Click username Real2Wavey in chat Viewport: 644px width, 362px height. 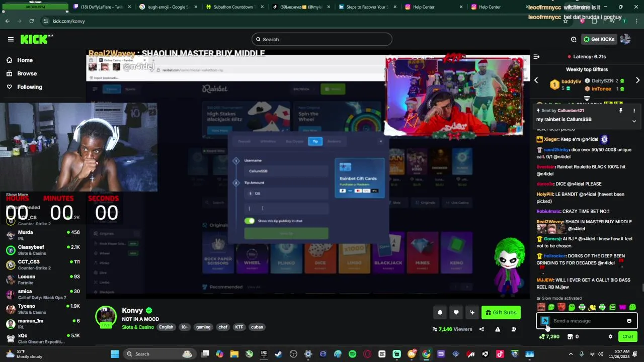point(550,222)
